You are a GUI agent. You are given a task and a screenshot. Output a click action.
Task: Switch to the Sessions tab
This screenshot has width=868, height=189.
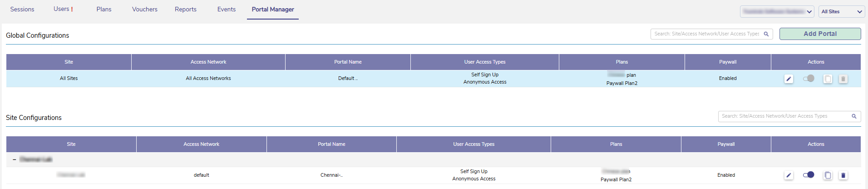[22, 10]
